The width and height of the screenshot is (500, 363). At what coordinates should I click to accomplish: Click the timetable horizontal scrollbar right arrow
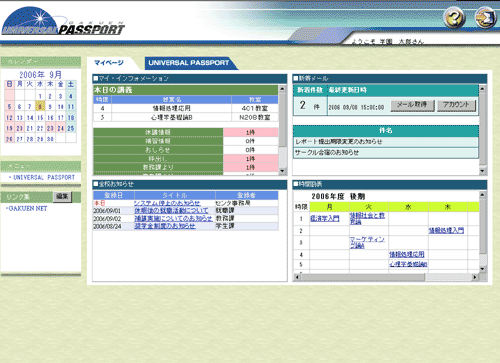point(475,277)
